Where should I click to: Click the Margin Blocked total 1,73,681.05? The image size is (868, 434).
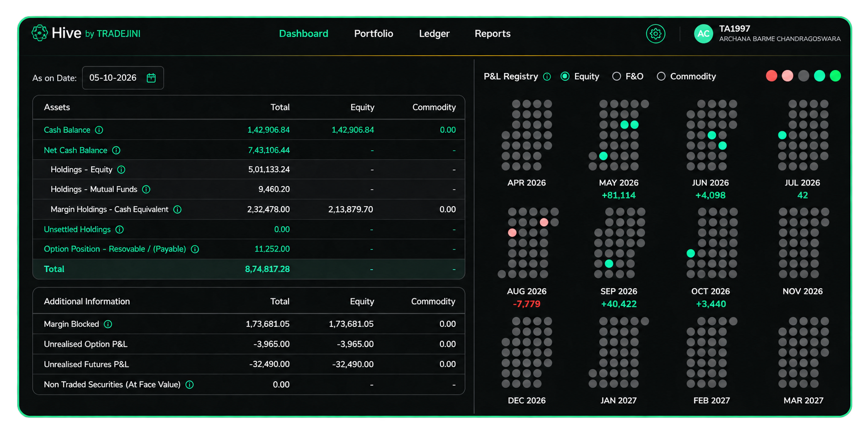(x=268, y=324)
